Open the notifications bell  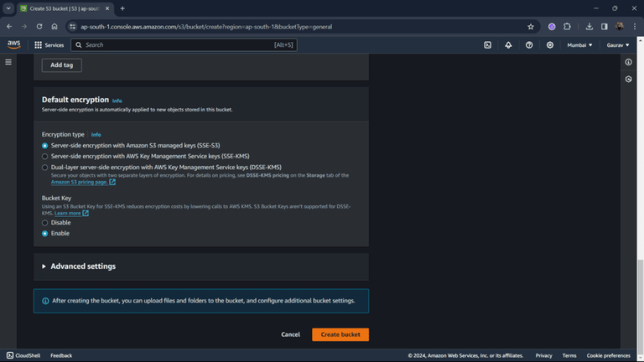pyautogui.click(x=508, y=45)
